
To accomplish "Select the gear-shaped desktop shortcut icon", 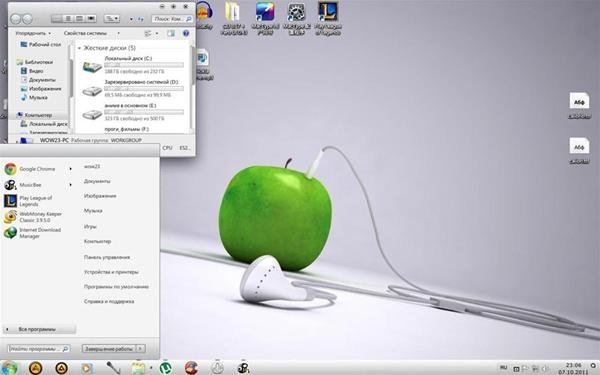I will (296, 19).
